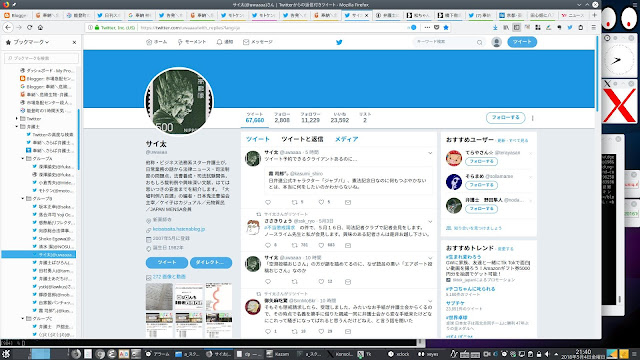
Task: Open the Konsole taskbar entry
Action: [x=340, y=354]
